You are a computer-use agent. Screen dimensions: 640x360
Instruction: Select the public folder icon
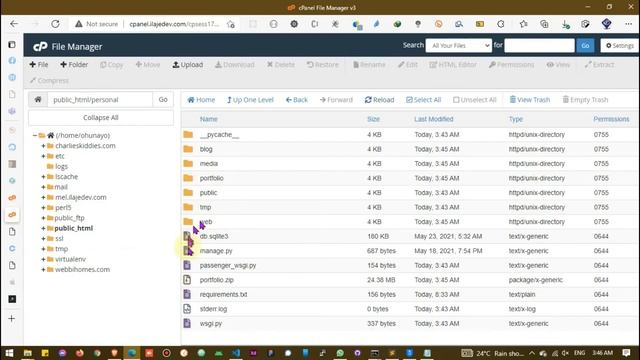pos(188,193)
